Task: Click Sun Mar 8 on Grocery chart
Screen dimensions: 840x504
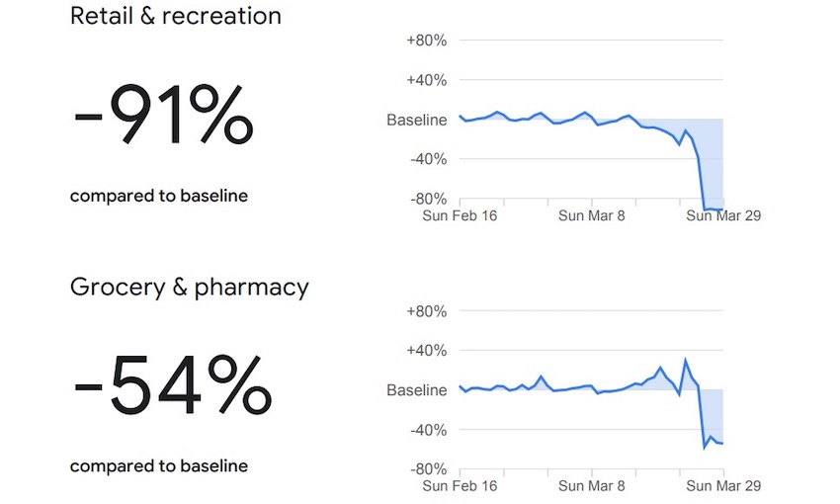Action: click(592, 486)
